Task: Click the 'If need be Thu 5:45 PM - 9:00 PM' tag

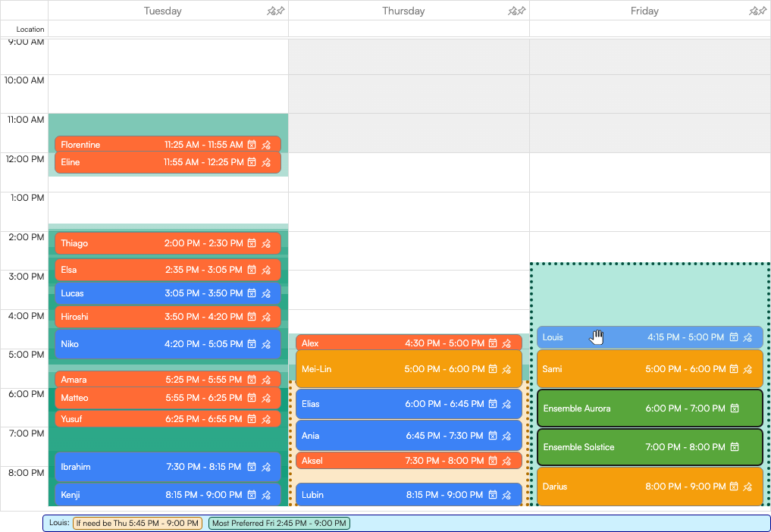Action: pyautogui.click(x=138, y=523)
